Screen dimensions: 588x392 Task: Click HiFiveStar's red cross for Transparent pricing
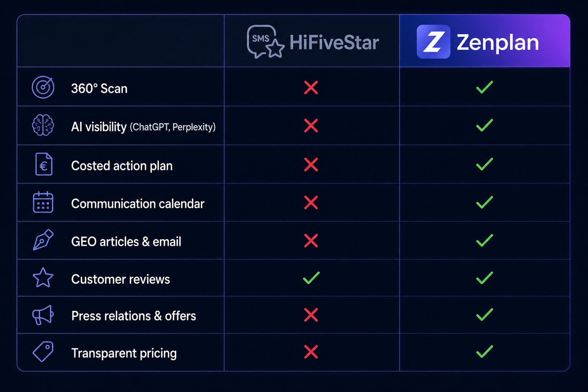[x=311, y=352]
